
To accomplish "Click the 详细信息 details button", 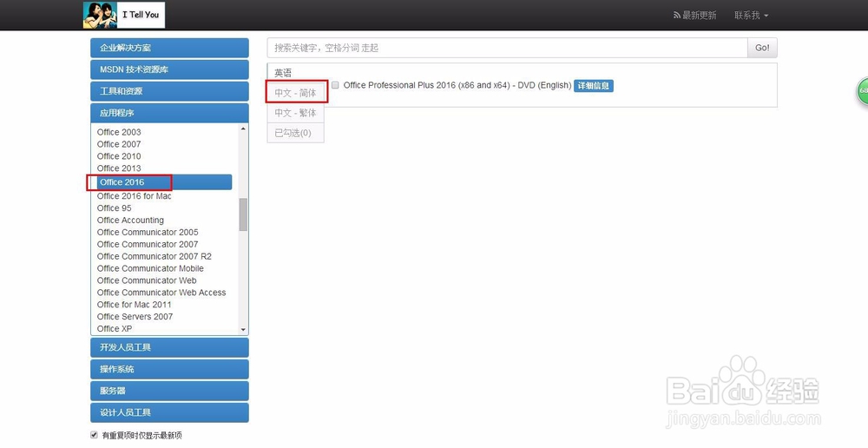I will [594, 86].
